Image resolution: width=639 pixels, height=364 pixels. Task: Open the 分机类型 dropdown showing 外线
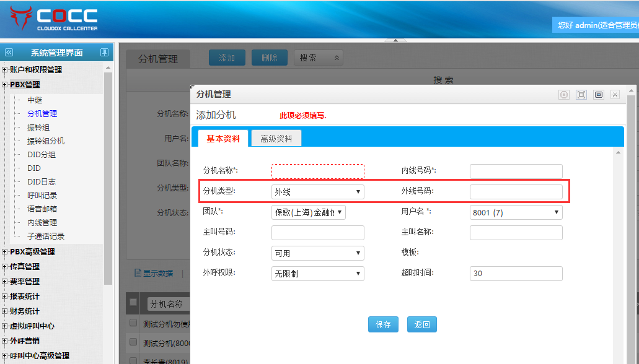pos(317,192)
